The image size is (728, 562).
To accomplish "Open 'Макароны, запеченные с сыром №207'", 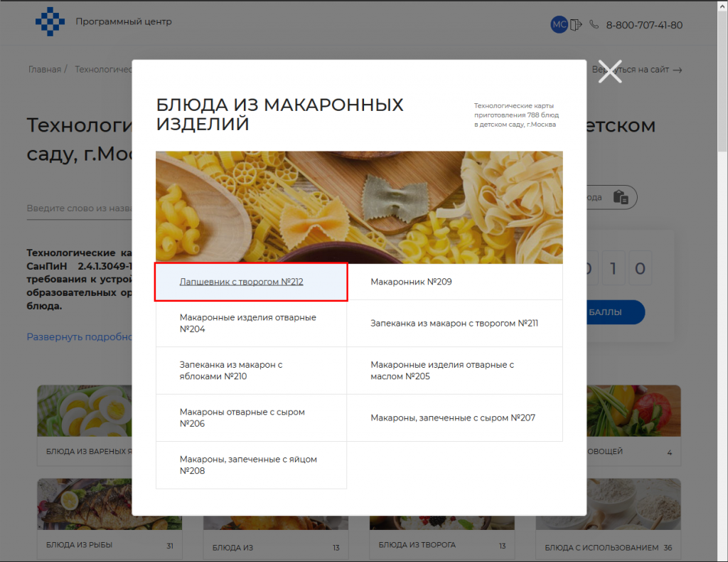I will (452, 418).
